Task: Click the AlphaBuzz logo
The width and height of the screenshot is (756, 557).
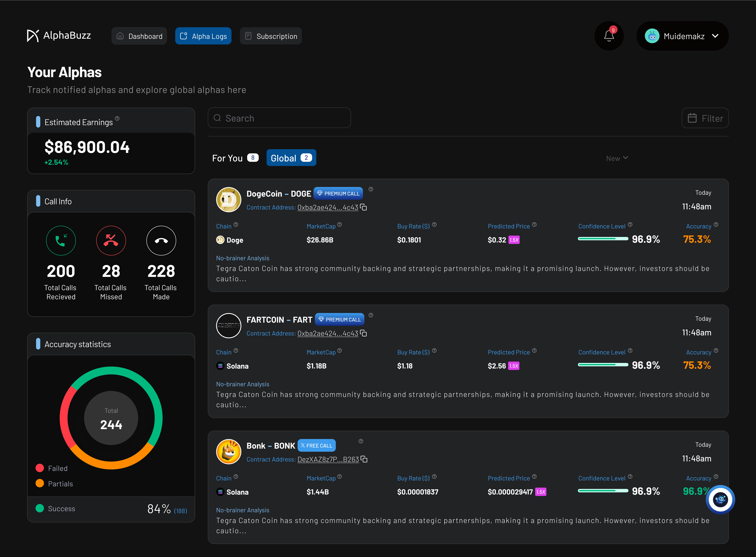Action: coord(59,35)
